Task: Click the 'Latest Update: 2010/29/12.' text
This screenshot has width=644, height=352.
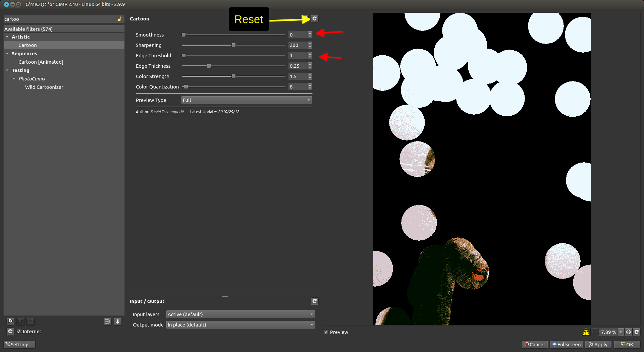Action: pyautogui.click(x=215, y=112)
